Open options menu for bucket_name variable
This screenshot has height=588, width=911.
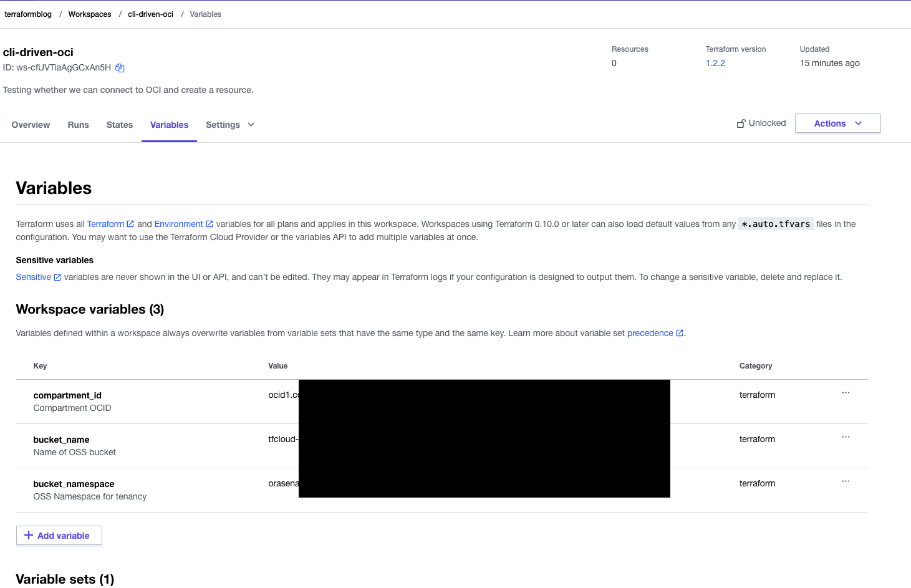[846, 437]
